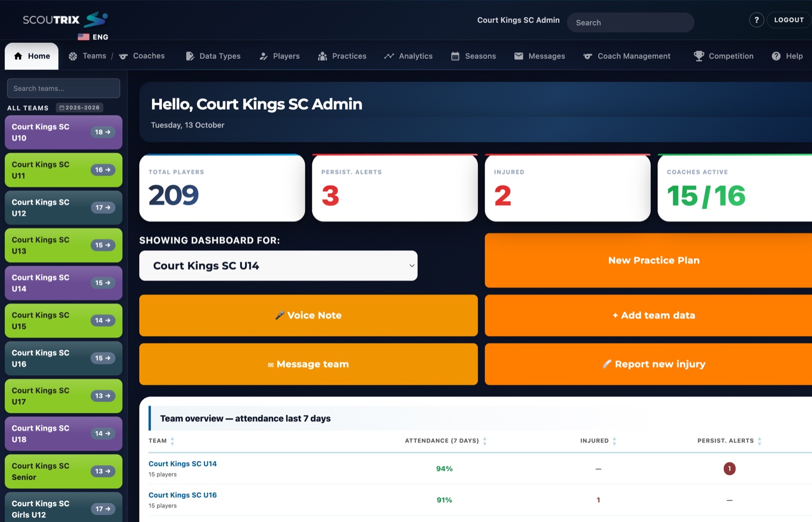Report a new injury
Viewport: 812px width, 522px height.
point(654,364)
